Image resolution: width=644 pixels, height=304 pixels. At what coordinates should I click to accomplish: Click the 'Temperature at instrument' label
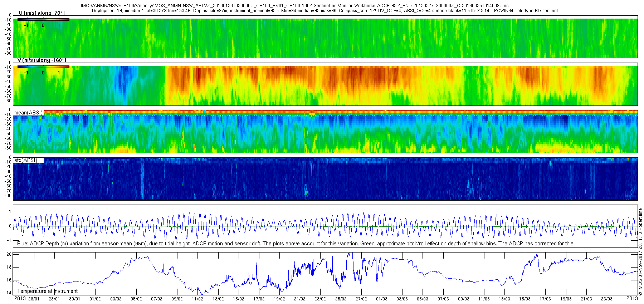point(48,291)
